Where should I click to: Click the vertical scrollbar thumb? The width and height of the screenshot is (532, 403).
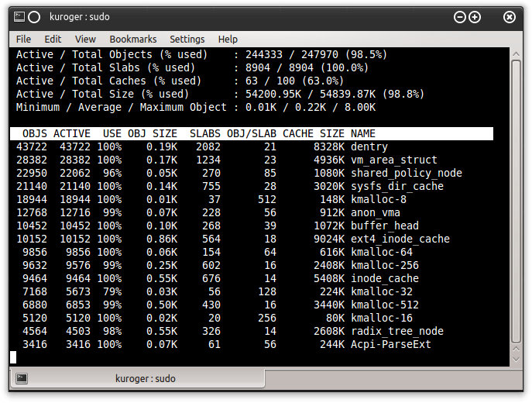516,205
